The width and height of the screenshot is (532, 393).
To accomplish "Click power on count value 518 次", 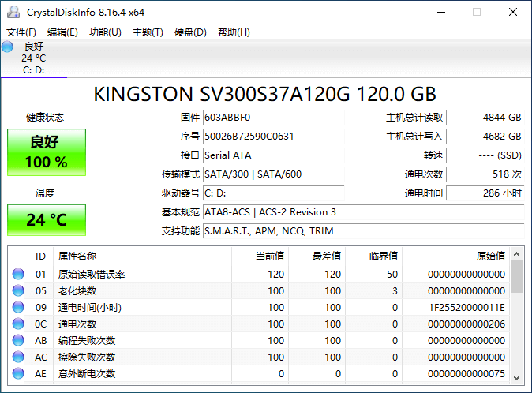I will coord(485,174).
